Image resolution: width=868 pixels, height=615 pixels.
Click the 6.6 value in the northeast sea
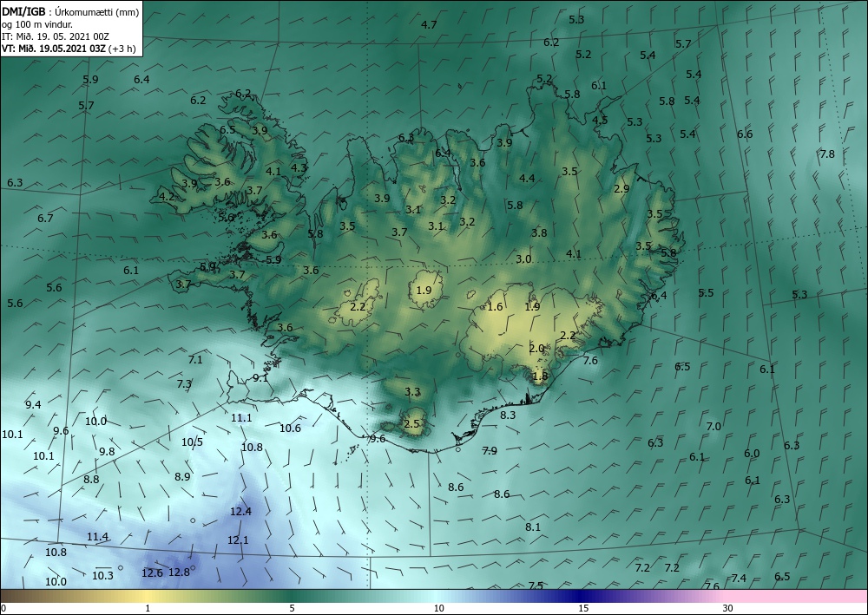point(745,134)
